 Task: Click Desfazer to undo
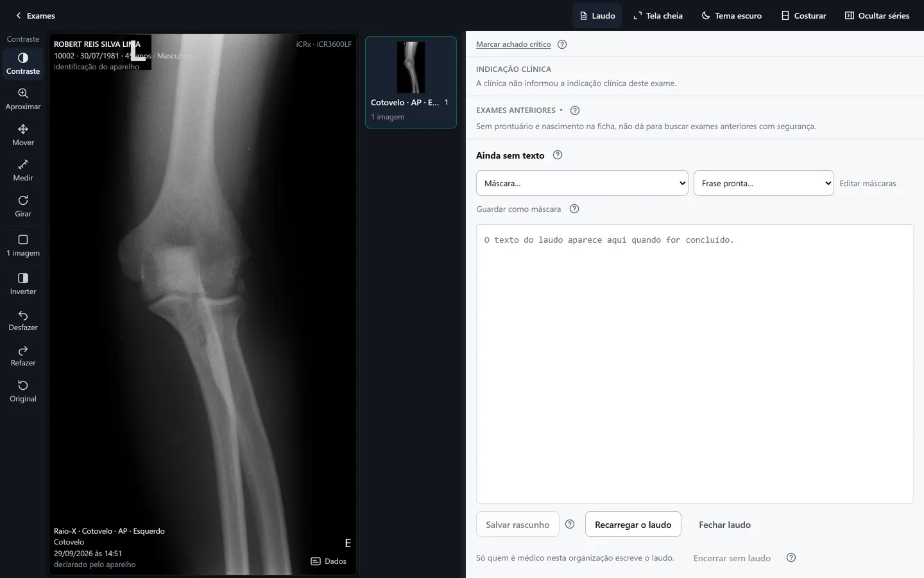pos(23,320)
